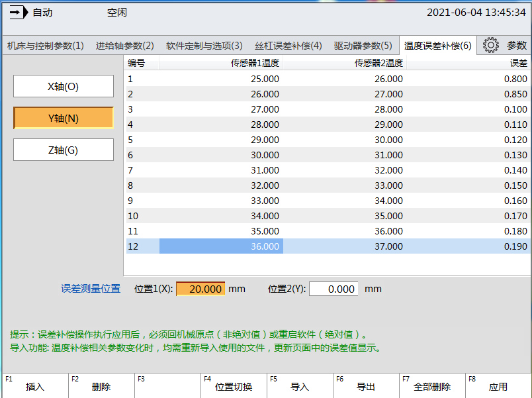Click the gear settings icon beside 参数
The height and width of the screenshot is (398, 532).
coord(490,45)
